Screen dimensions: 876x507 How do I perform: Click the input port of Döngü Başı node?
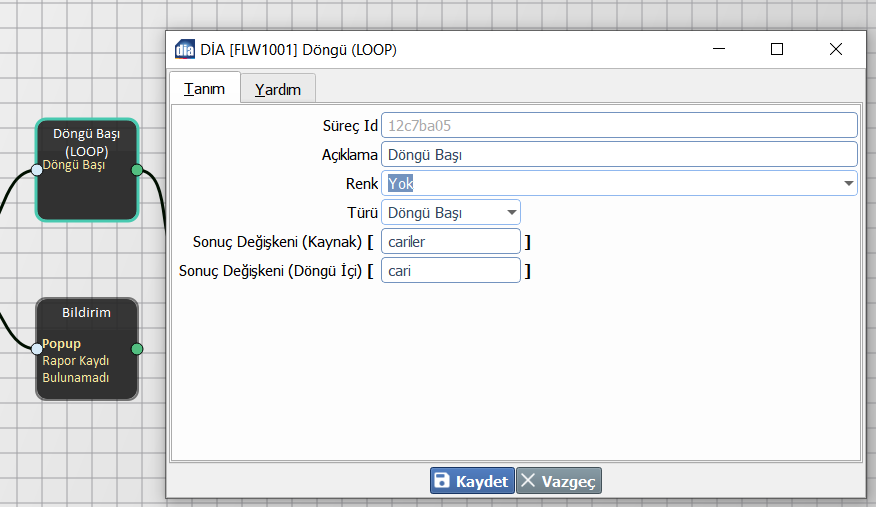pyautogui.click(x=37, y=170)
